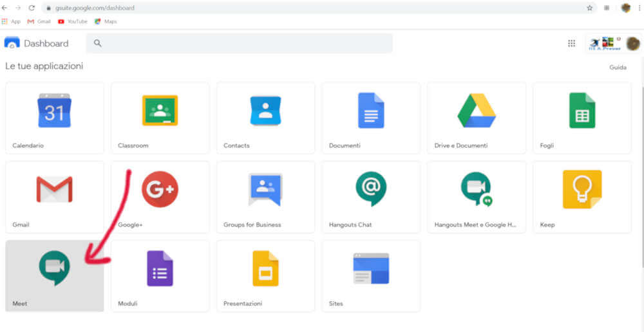
Task: Click the Google+ app icon
Action: pyautogui.click(x=160, y=190)
